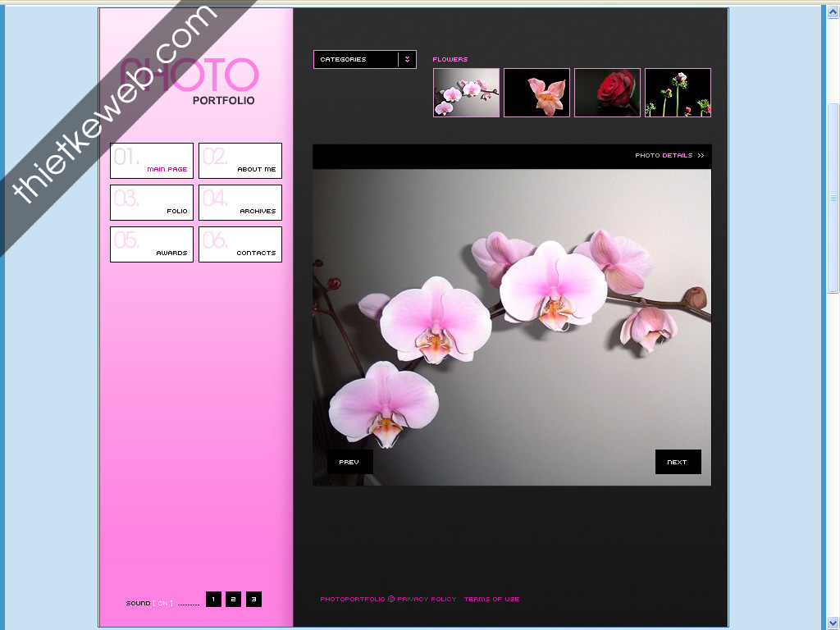Toggle the Sound ON switch
Screen dimensions: 840x630
(163, 603)
